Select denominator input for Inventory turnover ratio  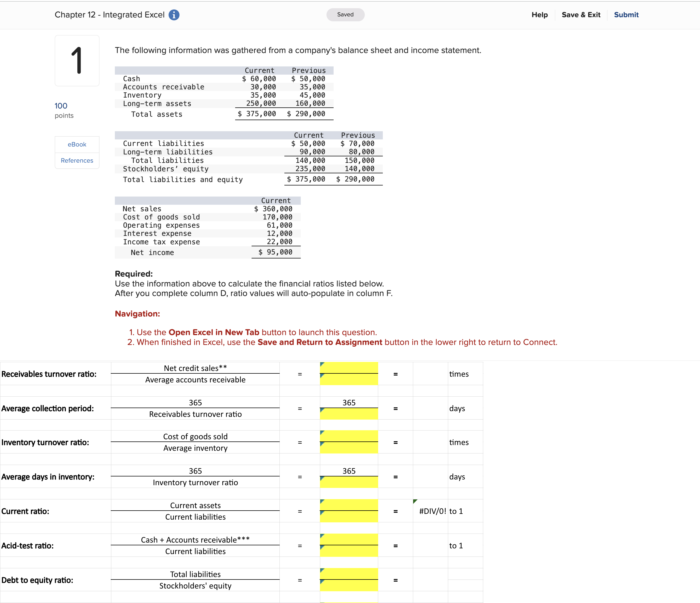[349, 448]
